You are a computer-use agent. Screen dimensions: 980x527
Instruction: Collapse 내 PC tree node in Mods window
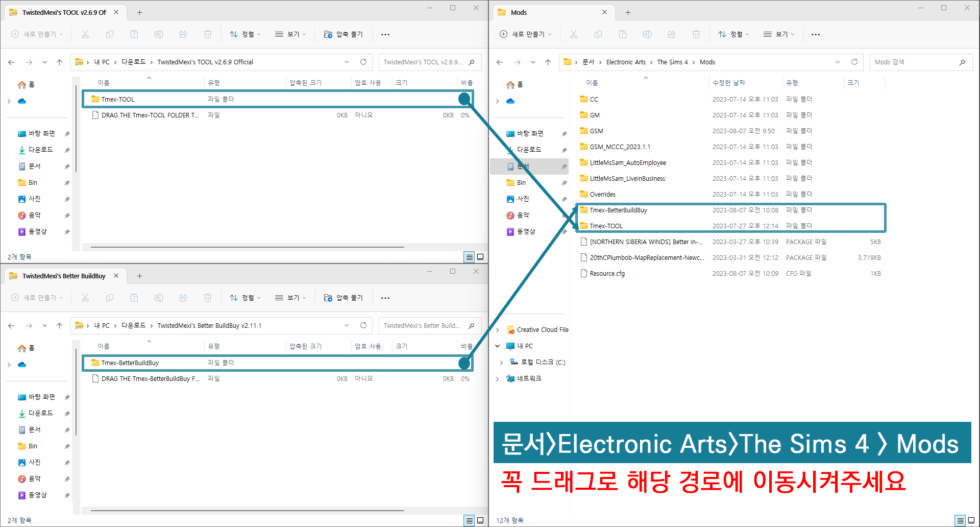coord(498,346)
